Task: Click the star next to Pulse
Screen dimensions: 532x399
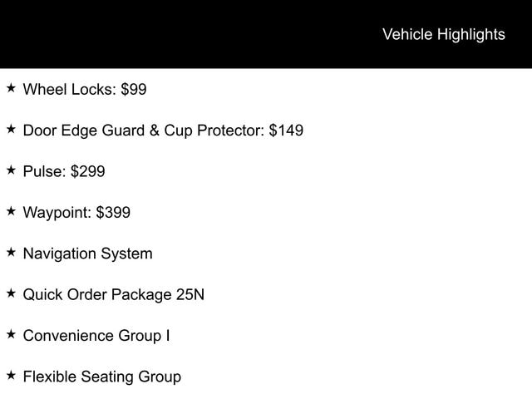Action: pyautogui.click(x=11, y=170)
